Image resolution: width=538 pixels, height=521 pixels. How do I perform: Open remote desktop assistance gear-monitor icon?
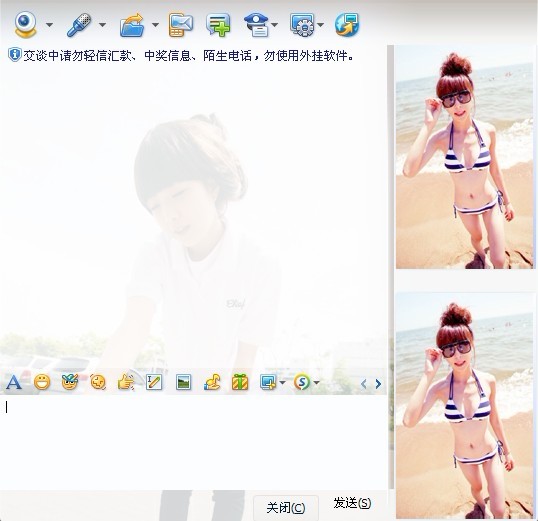[302, 25]
